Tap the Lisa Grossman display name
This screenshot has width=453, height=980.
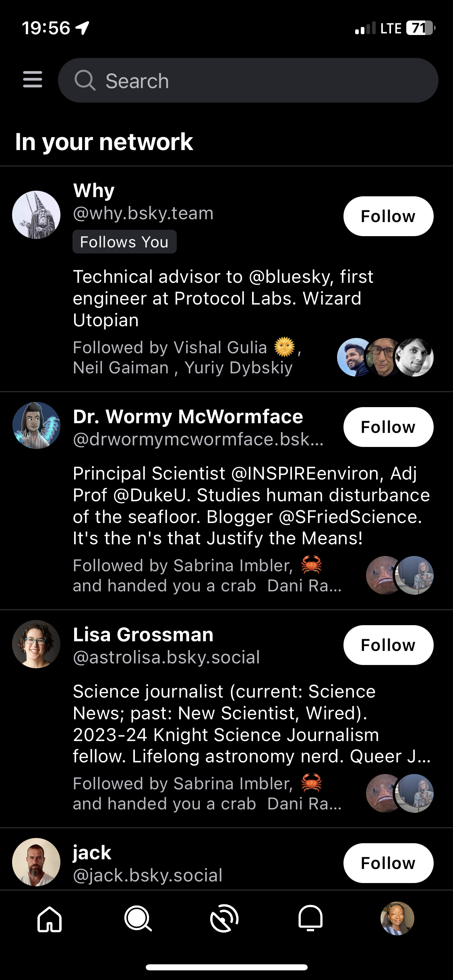pos(143,635)
